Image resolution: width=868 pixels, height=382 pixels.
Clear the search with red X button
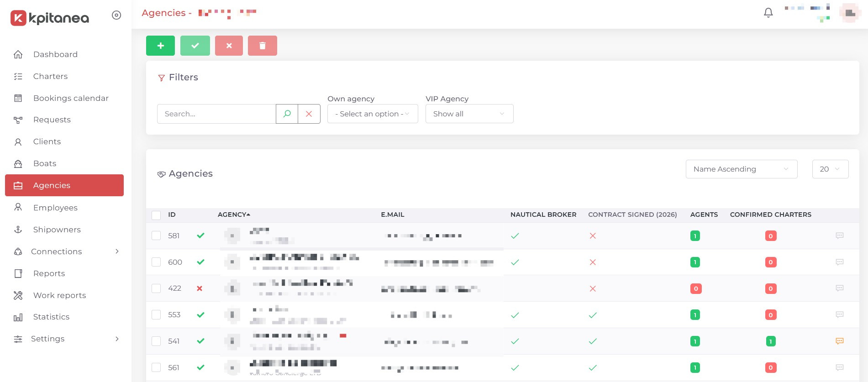[309, 114]
